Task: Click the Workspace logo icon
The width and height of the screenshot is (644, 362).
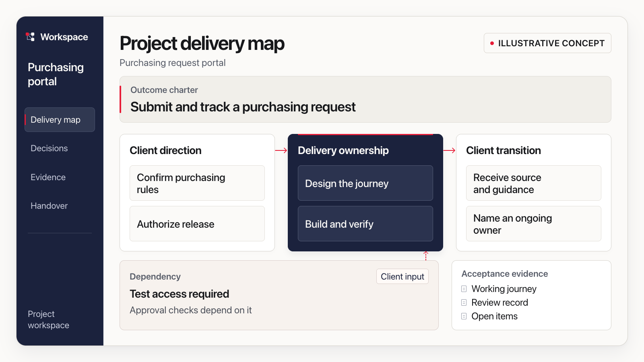Action: [x=30, y=37]
